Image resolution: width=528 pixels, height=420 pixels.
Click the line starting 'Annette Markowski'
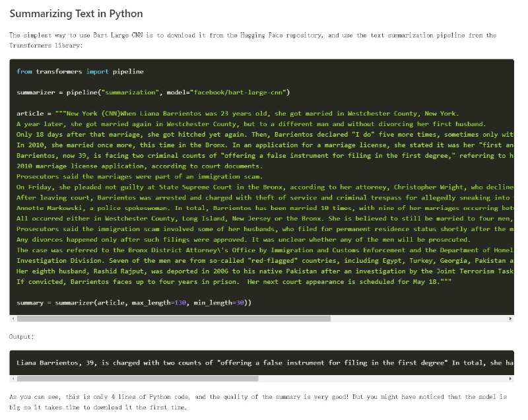[x=265, y=208]
